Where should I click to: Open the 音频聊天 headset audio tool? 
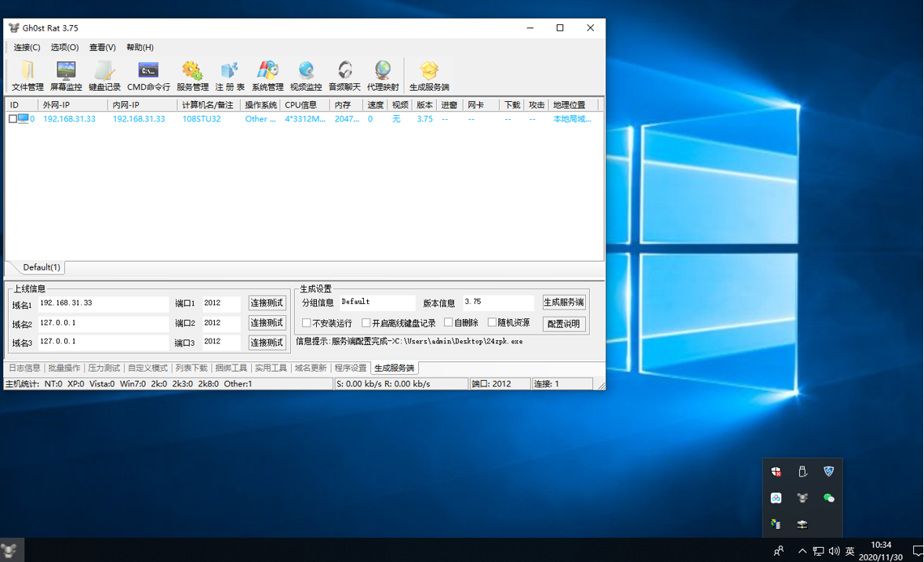coord(344,75)
